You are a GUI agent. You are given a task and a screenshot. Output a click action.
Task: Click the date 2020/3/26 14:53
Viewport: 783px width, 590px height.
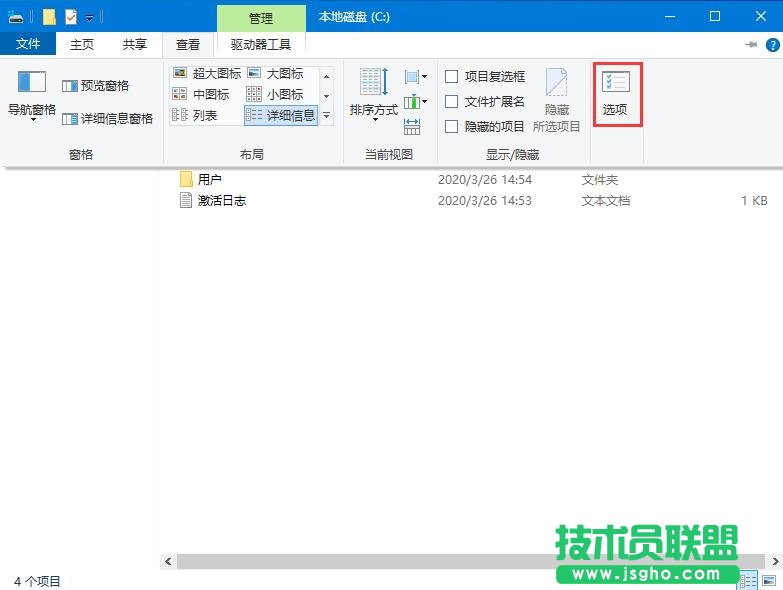click(485, 201)
